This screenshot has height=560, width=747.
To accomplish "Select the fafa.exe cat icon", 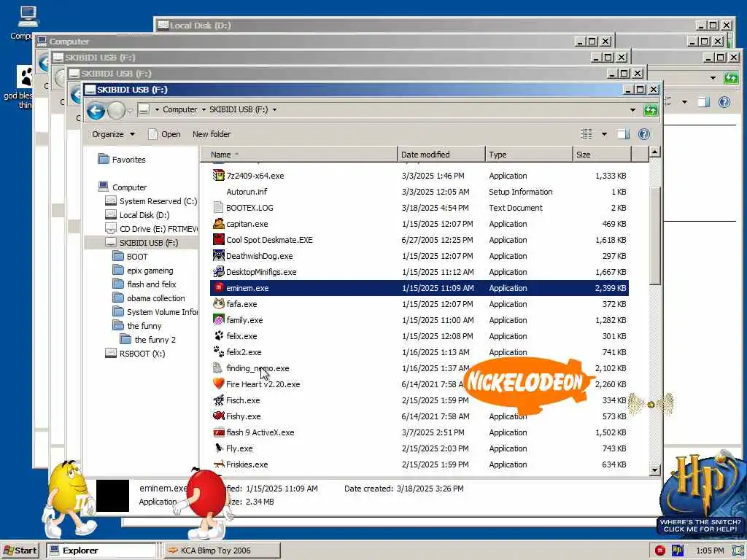I will click(218, 304).
